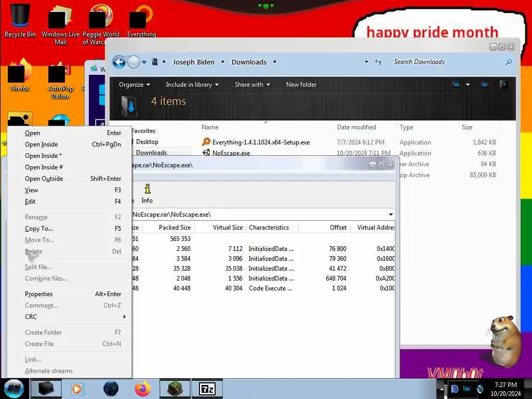This screenshot has width=532, height=399.
Task: Select Downloads in Favorites pane
Action: [151, 152]
